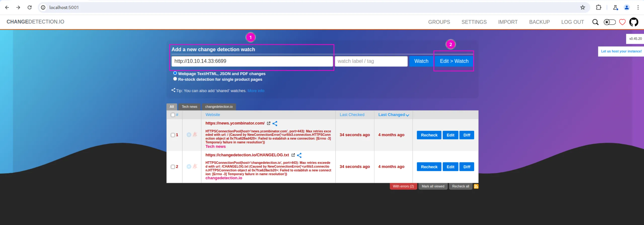The height and width of the screenshot is (225, 644).
Task: Click LOG OUT
Action: [x=572, y=22]
